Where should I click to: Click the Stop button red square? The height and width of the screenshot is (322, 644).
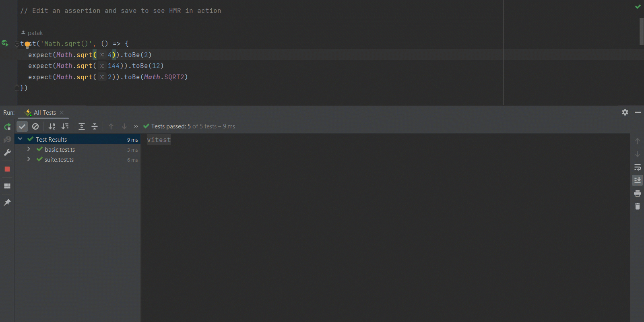tap(7, 169)
